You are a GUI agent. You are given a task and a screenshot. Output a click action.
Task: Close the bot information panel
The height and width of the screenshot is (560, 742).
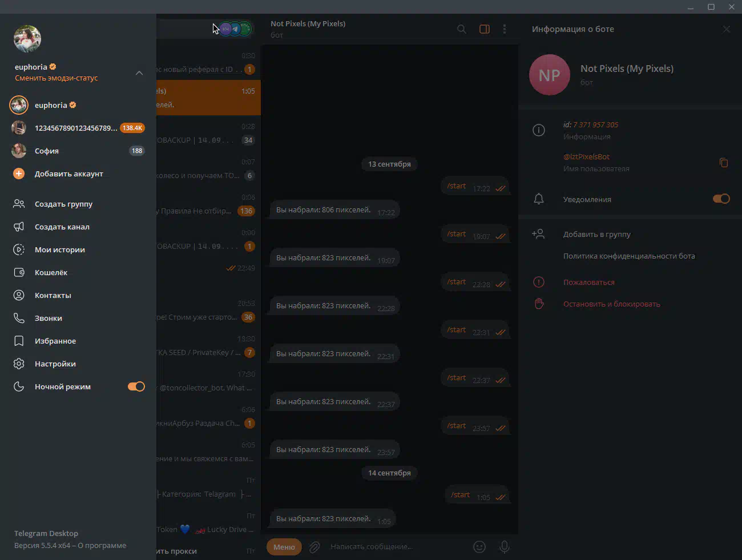(726, 29)
